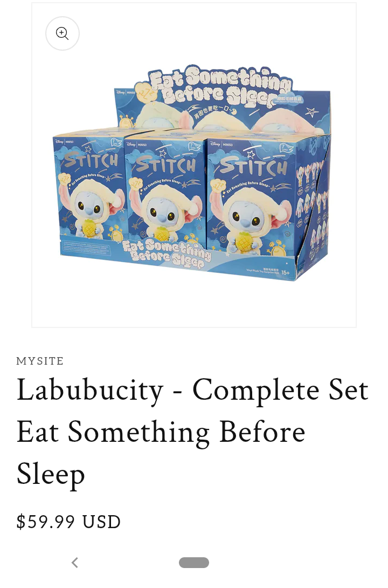388x588 pixels.
Task: Click the 15+ age label on the box
Action: coord(286,272)
